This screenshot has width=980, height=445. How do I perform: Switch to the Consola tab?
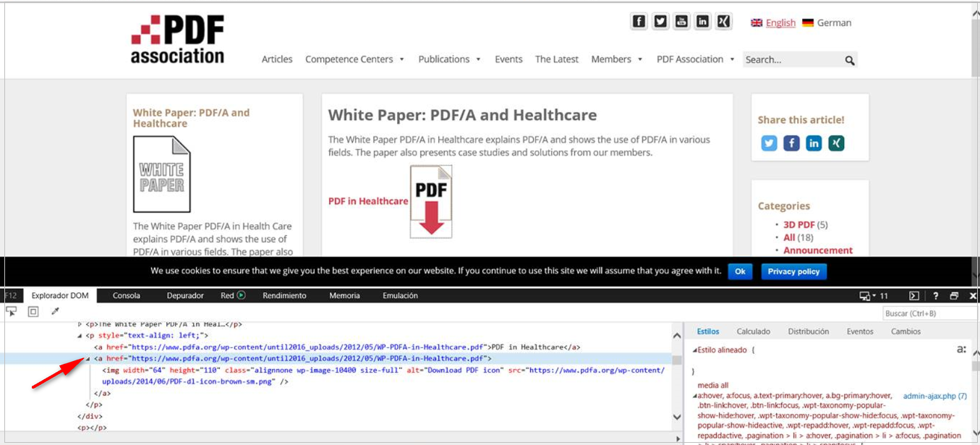(127, 296)
